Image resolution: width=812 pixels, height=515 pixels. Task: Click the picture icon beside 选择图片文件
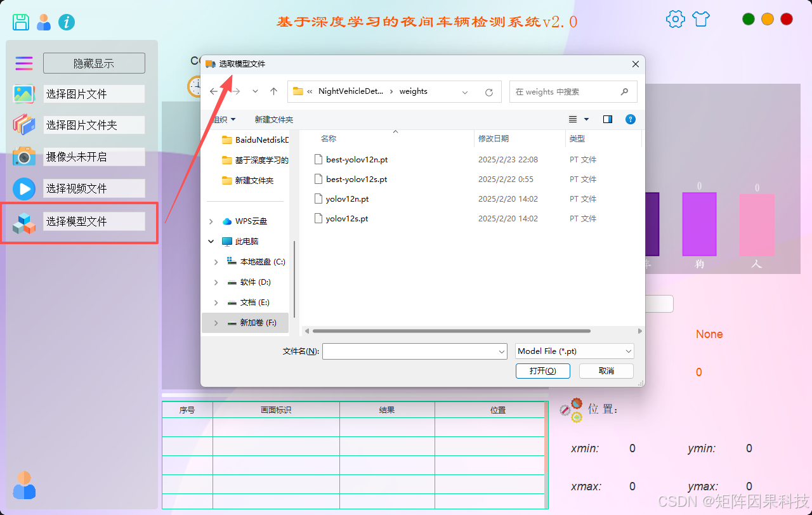(24, 94)
